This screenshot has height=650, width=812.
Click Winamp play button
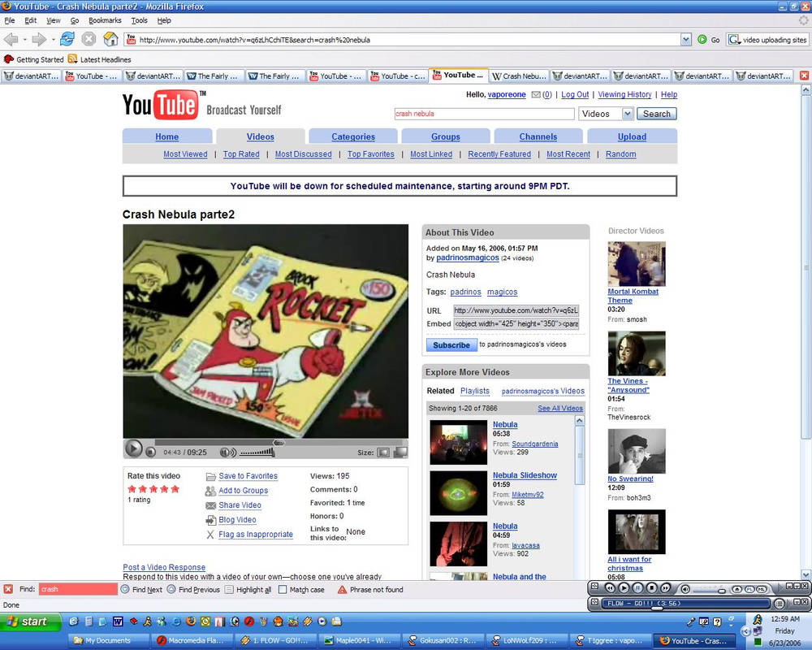pos(624,587)
